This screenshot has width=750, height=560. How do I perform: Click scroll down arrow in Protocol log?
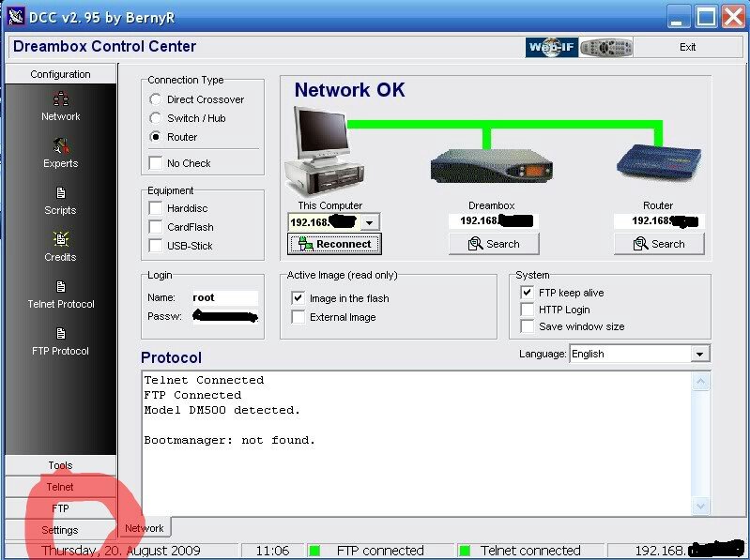[x=701, y=506]
